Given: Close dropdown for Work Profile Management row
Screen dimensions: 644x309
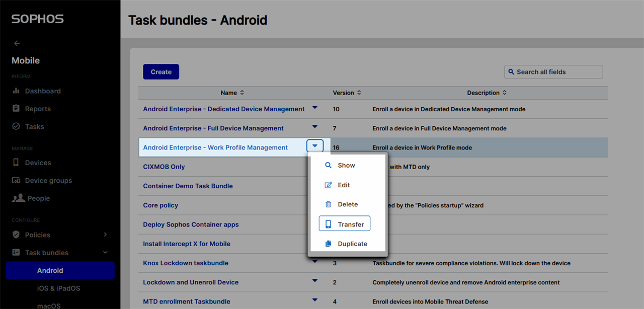Looking at the screenshot, I should pos(315,146).
